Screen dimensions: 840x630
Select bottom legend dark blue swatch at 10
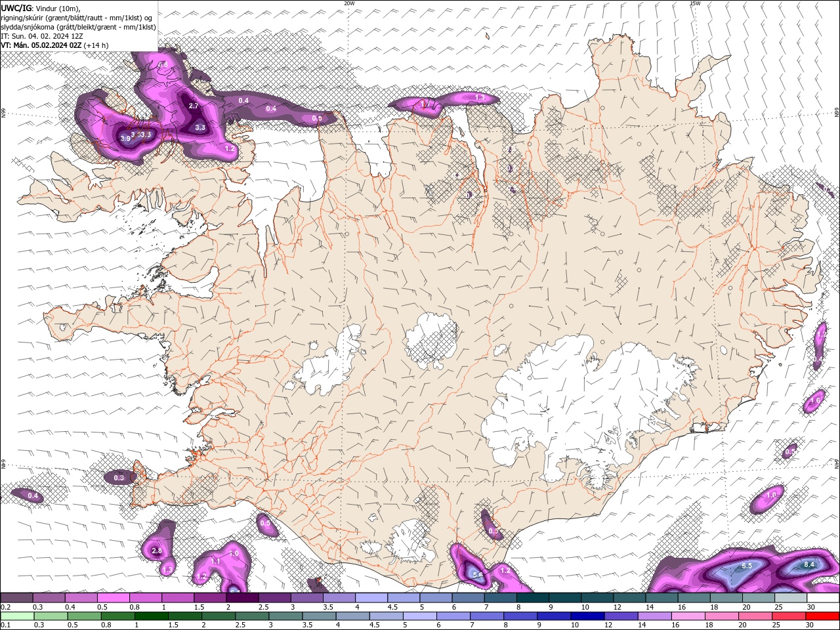coord(588,616)
